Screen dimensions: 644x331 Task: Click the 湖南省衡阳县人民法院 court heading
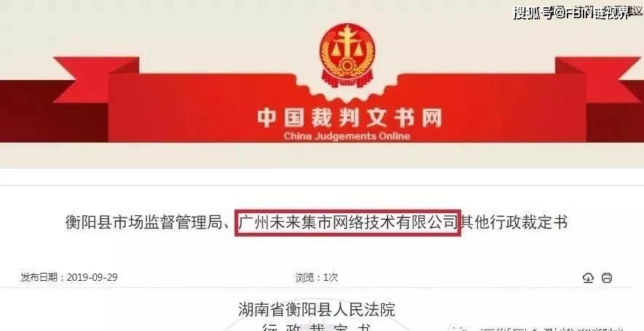pyautogui.click(x=317, y=310)
